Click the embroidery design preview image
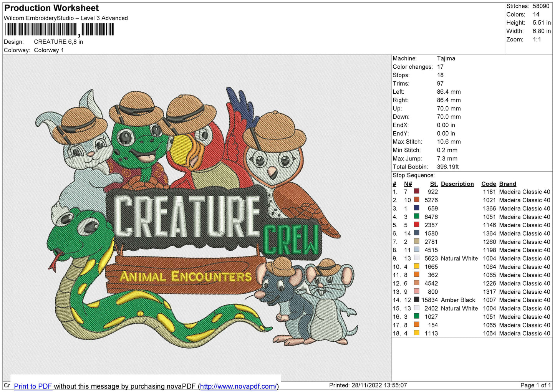555x392 pixels. tap(197, 218)
